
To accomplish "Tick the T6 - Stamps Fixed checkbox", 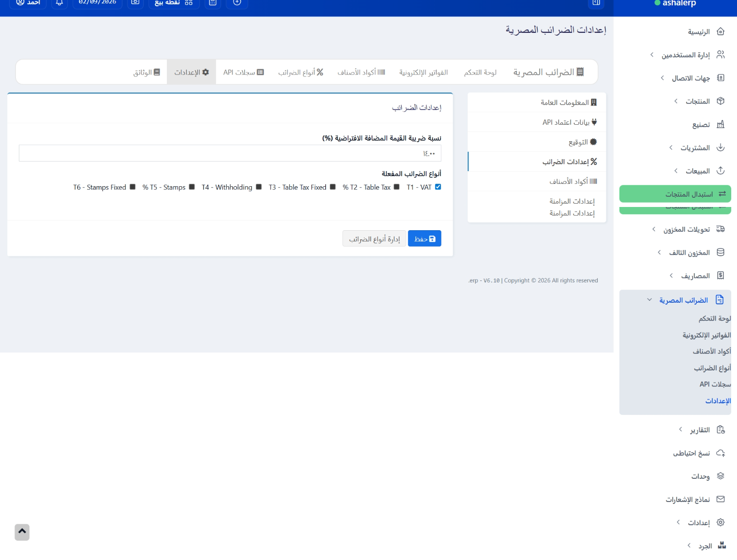I will 133,187.
